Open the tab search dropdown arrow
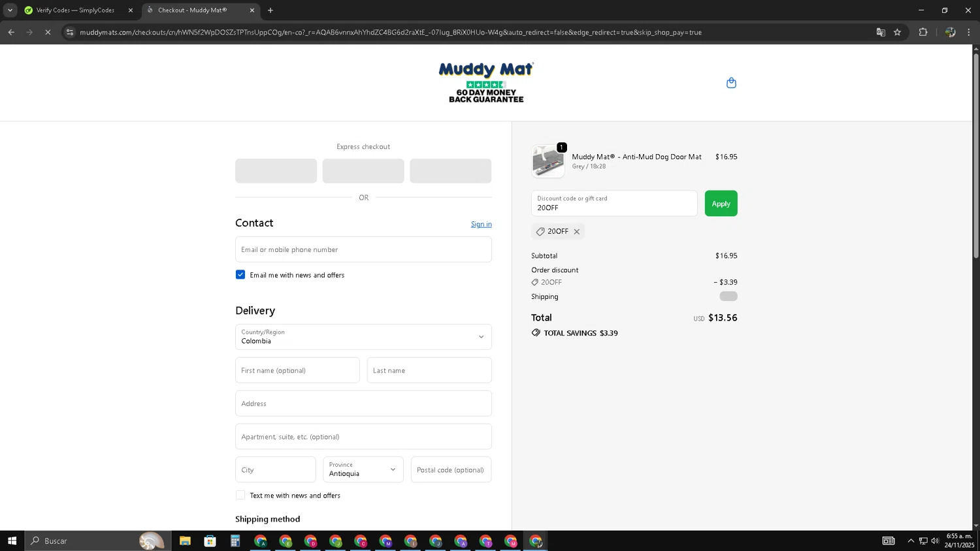Image resolution: width=980 pixels, height=551 pixels. (x=10, y=10)
